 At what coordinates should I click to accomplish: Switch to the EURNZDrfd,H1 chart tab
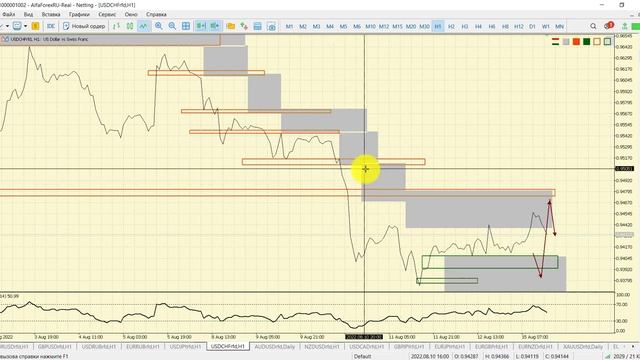[x=536, y=347]
